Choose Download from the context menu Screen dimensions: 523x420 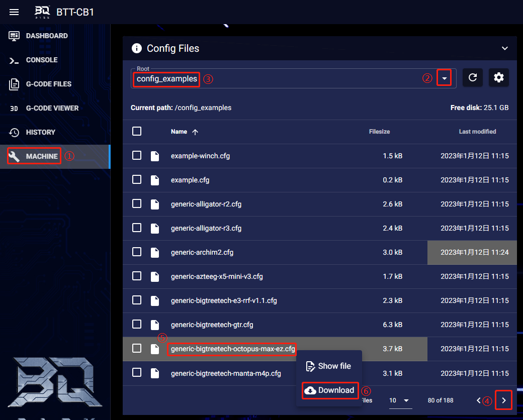click(330, 390)
